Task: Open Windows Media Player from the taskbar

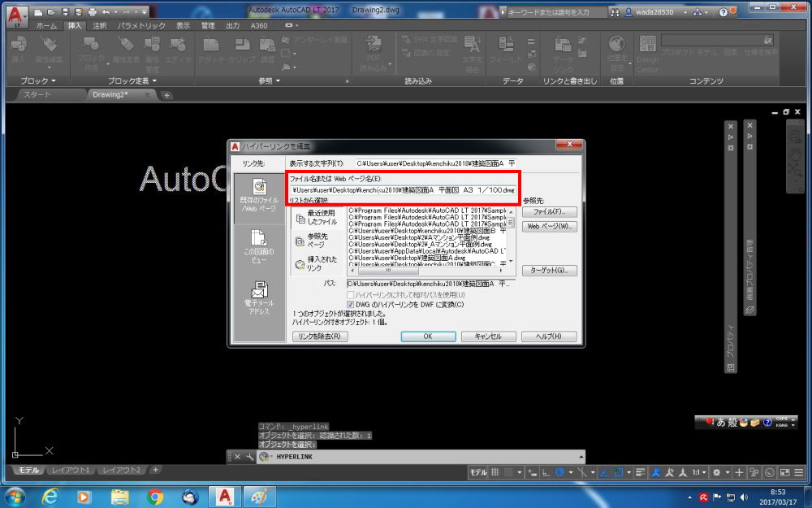Action: pos(84,497)
